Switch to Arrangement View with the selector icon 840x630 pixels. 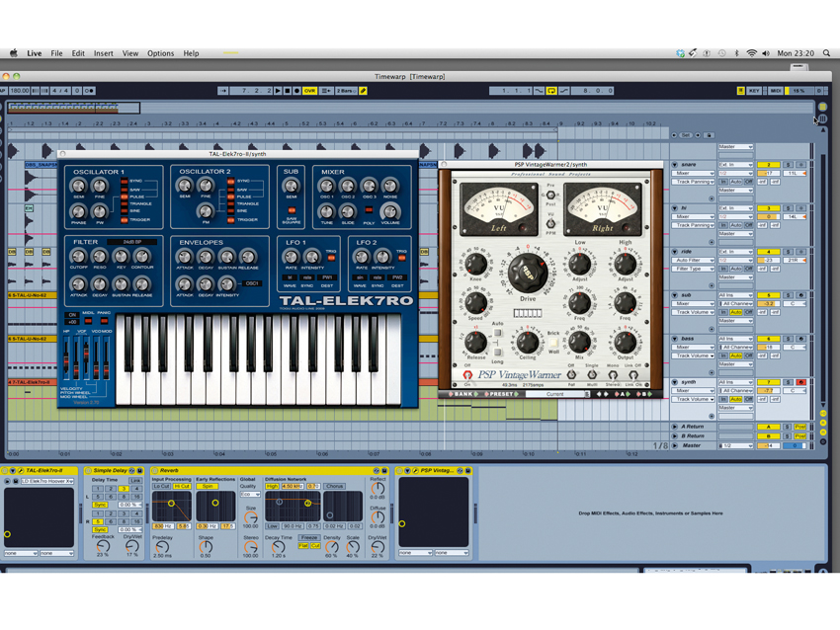coord(823,107)
